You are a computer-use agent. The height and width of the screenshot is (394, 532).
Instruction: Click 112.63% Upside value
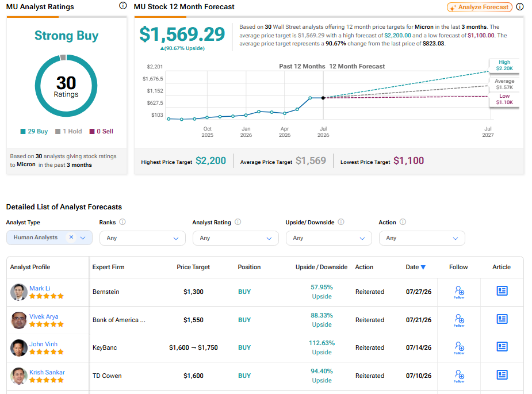coord(322,347)
